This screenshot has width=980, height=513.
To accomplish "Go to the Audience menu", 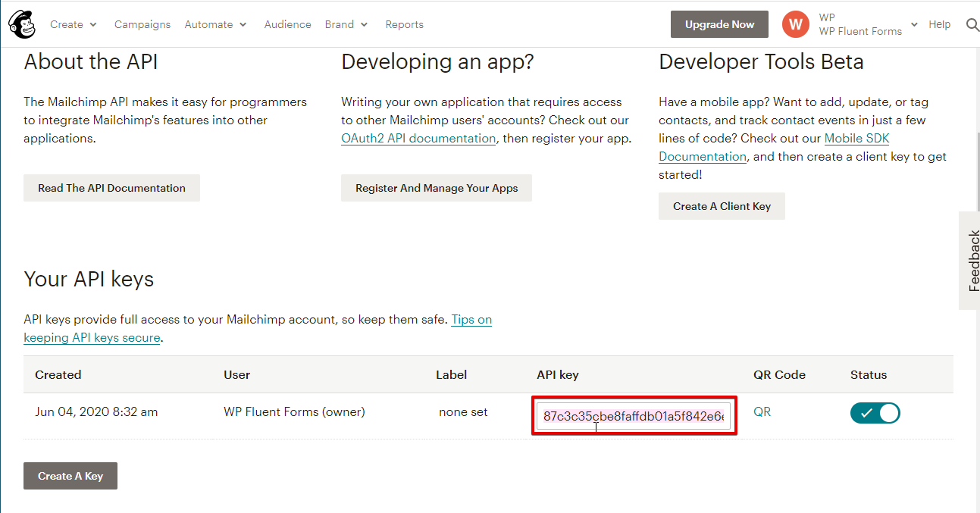I will [x=287, y=24].
